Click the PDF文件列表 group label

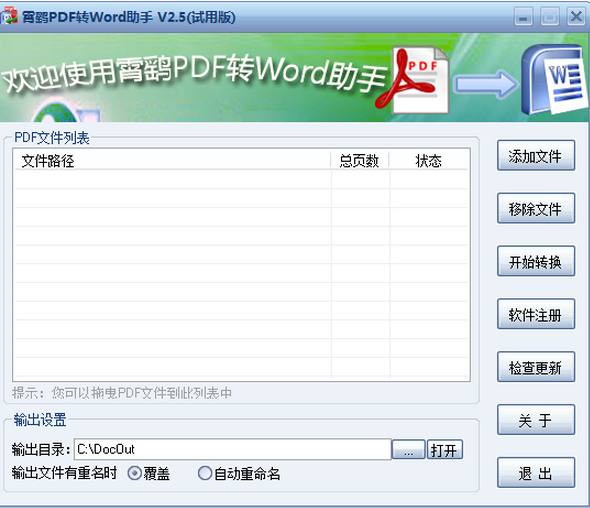tap(52, 138)
